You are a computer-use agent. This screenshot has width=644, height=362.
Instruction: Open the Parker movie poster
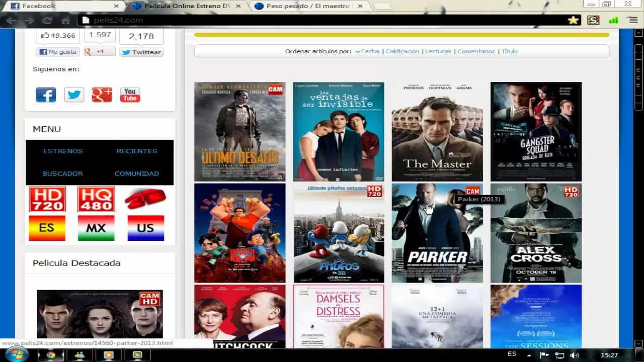[437, 233]
